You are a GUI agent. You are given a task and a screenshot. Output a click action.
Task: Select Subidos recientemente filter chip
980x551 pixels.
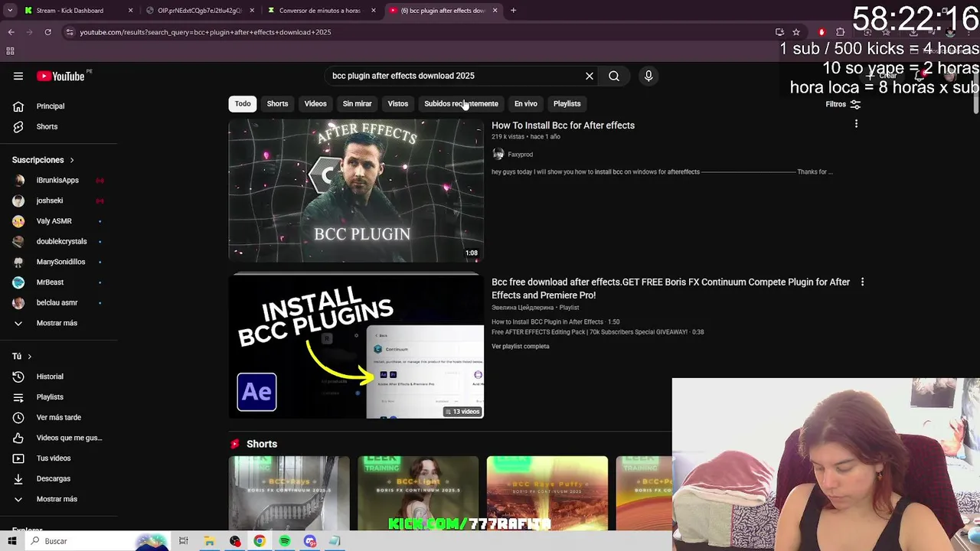tap(461, 103)
